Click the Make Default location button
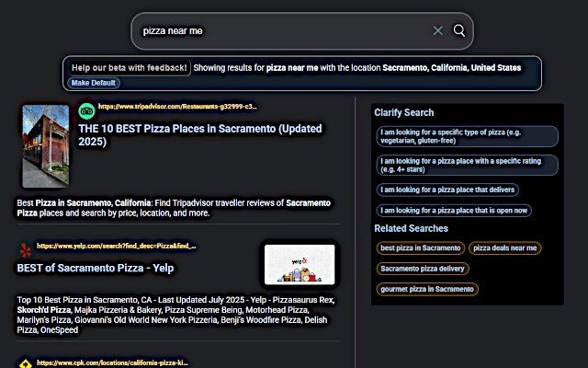The width and height of the screenshot is (588, 368). (94, 83)
